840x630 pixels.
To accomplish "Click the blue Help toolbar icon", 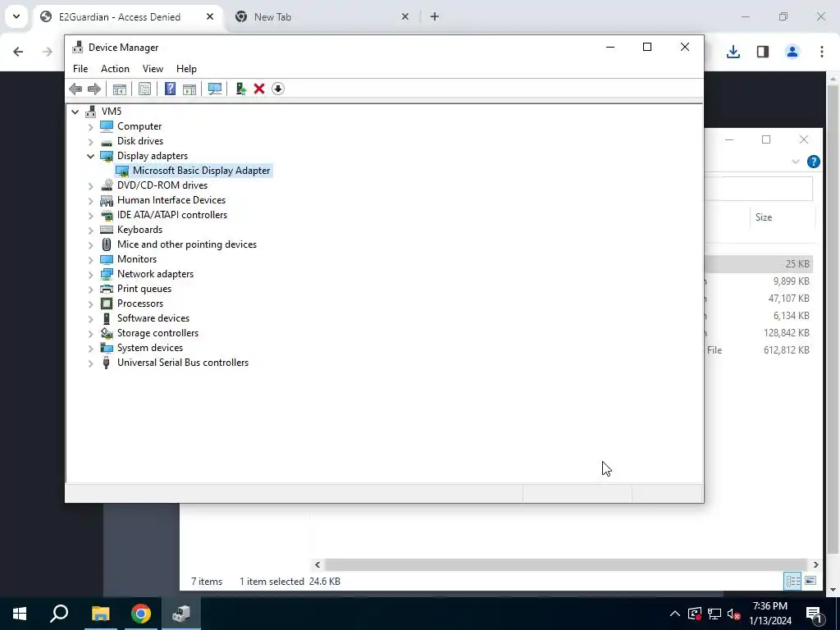I will pyautogui.click(x=170, y=89).
